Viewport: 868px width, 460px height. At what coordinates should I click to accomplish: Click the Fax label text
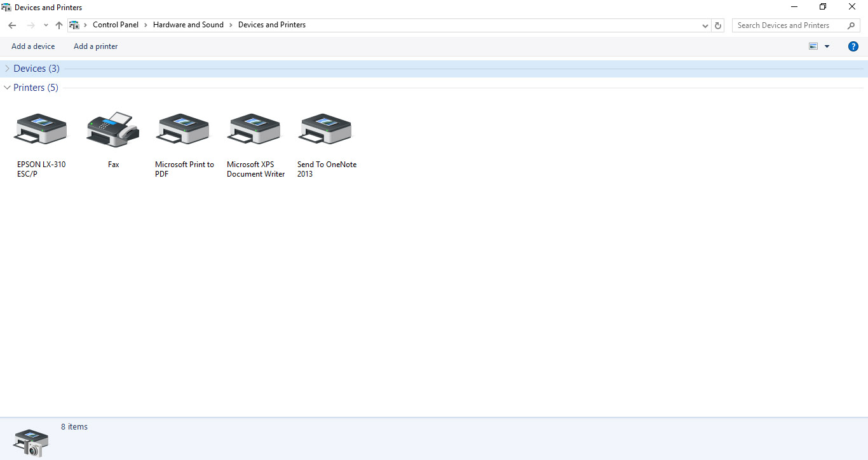[x=114, y=165]
